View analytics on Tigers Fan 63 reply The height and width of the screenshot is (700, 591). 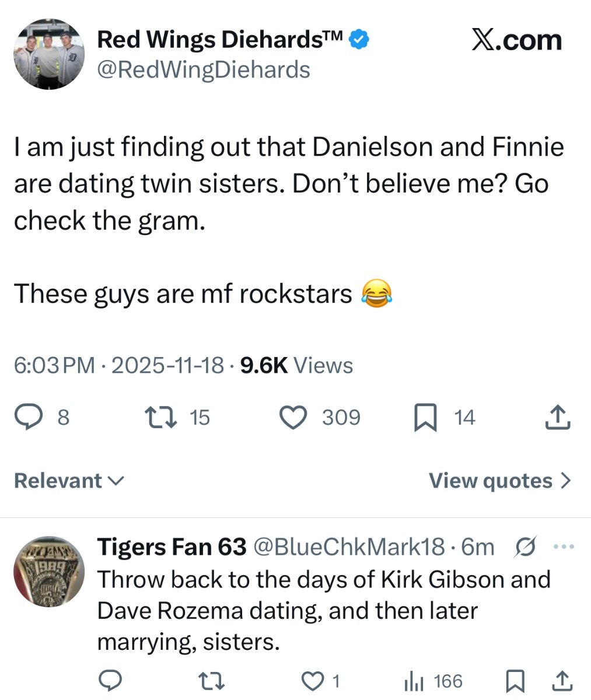coord(414,680)
